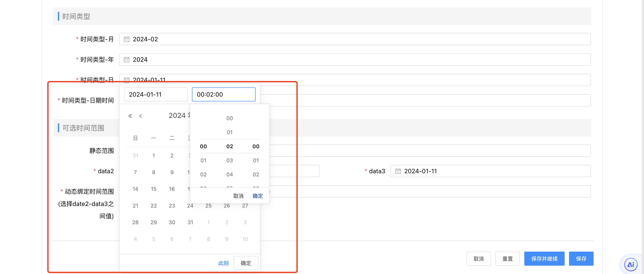Select hour 01 in time picker
This screenshot has height=274, width=644.
pos(203,160)
